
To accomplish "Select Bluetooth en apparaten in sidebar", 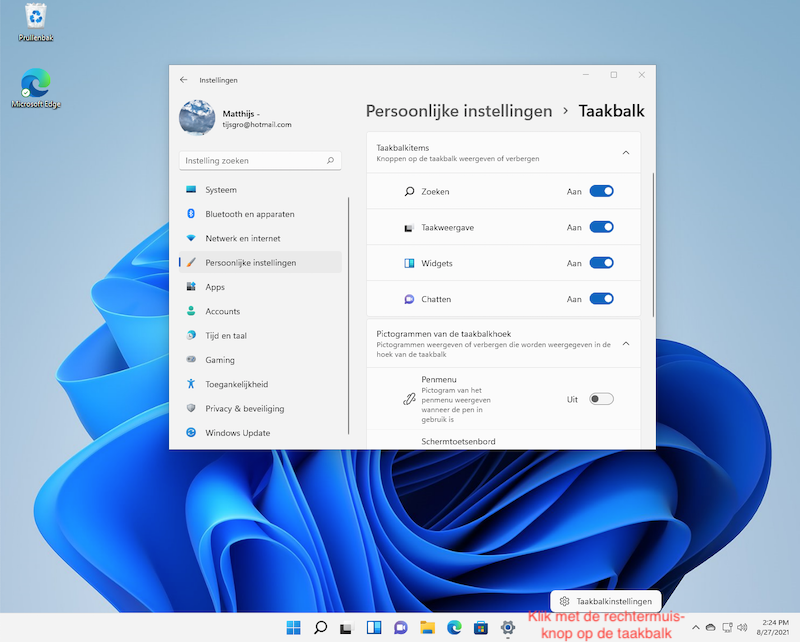I will (249, 214).
